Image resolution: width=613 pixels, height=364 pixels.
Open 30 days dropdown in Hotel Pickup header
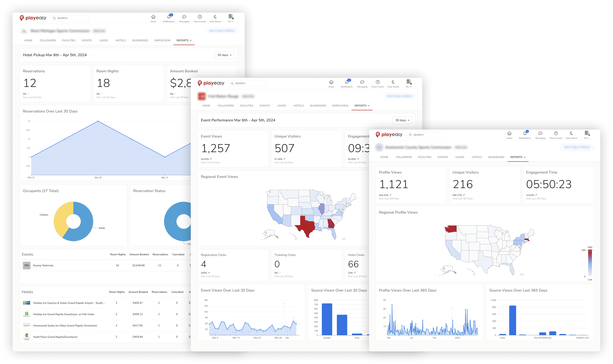click(224, 55)
